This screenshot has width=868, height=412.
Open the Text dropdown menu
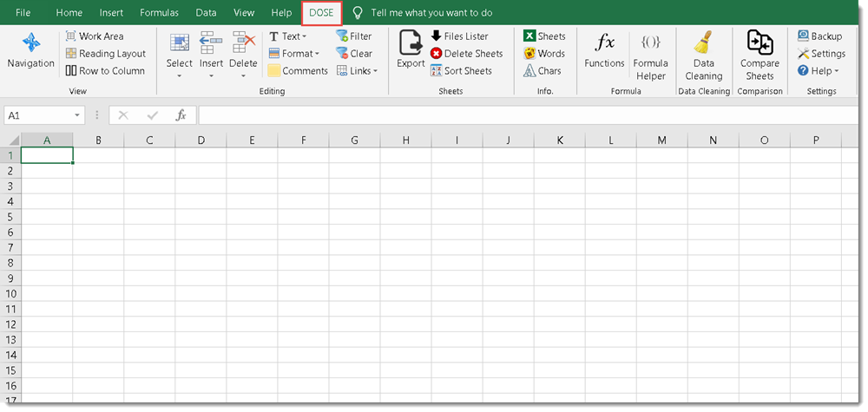tap(288, 36)
